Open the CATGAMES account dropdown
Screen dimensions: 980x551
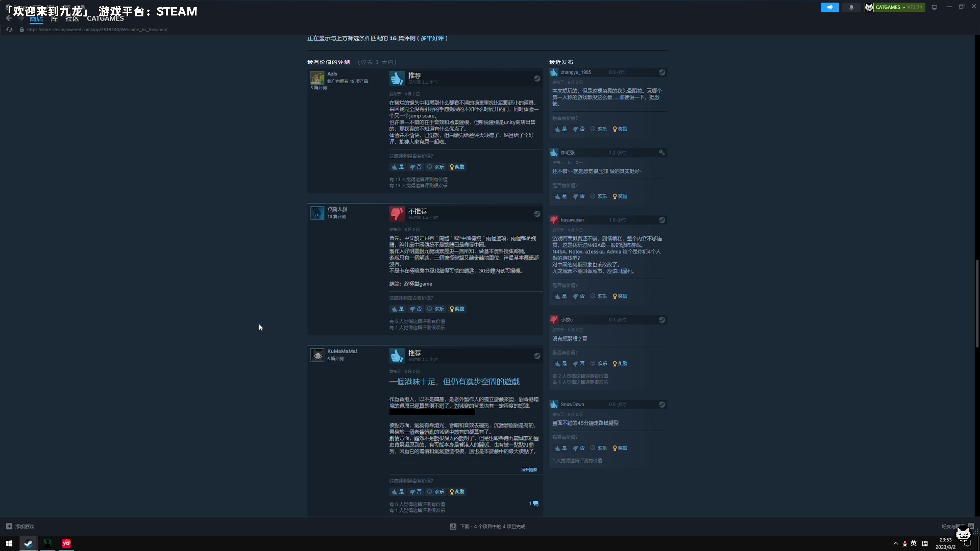click(x=894, y=7)
